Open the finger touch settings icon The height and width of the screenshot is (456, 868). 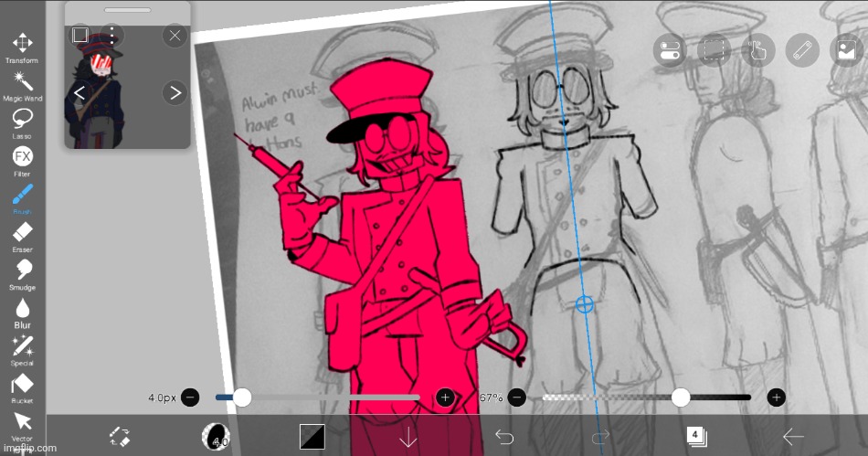click(758, 51)
